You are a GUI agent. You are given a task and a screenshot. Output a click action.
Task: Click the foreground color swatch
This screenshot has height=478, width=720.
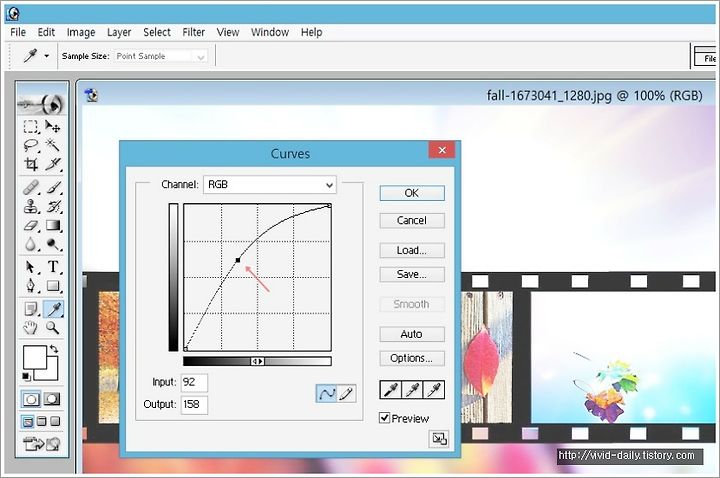click(x=34, y=357)
